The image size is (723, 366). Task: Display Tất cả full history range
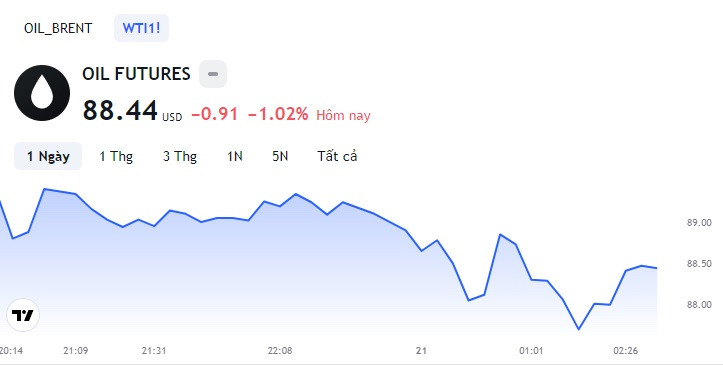pos(337,156)
